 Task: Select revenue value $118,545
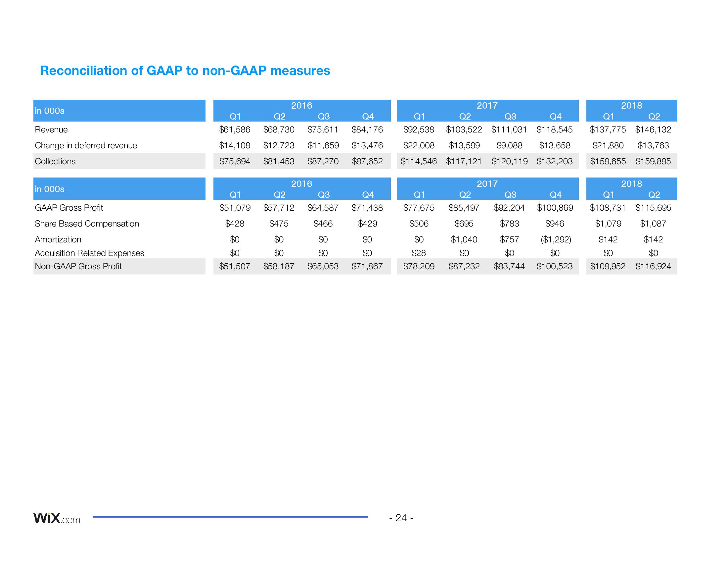click(555, 129)
